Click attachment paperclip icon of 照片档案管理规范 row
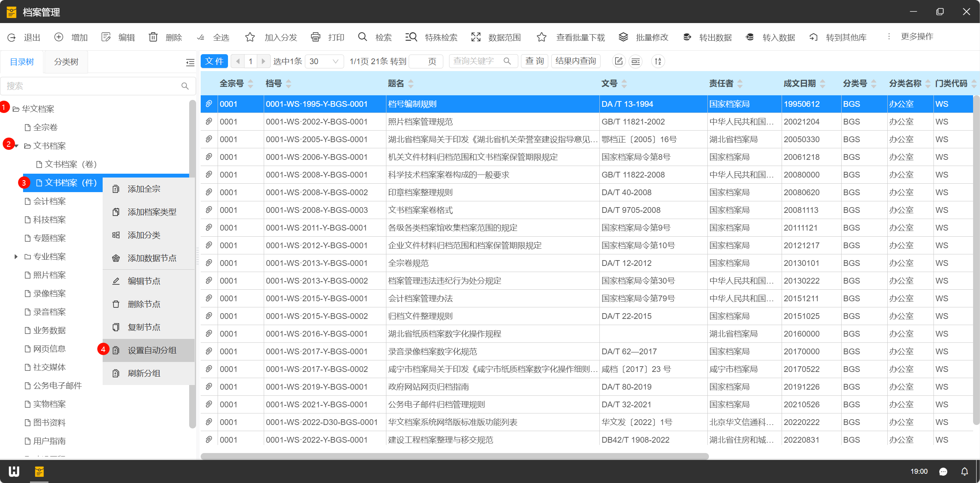This screenshot has width=980, height=483. pos(209,122)
